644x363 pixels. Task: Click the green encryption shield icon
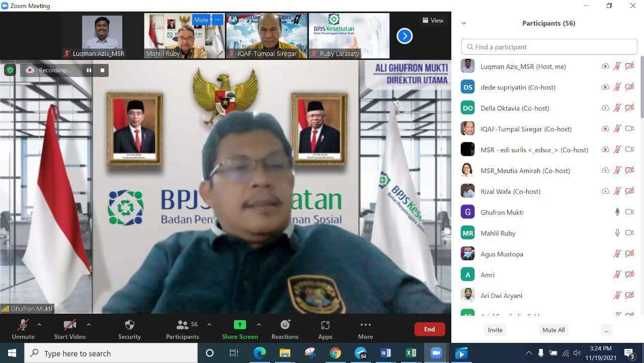[x=10, y=70]
